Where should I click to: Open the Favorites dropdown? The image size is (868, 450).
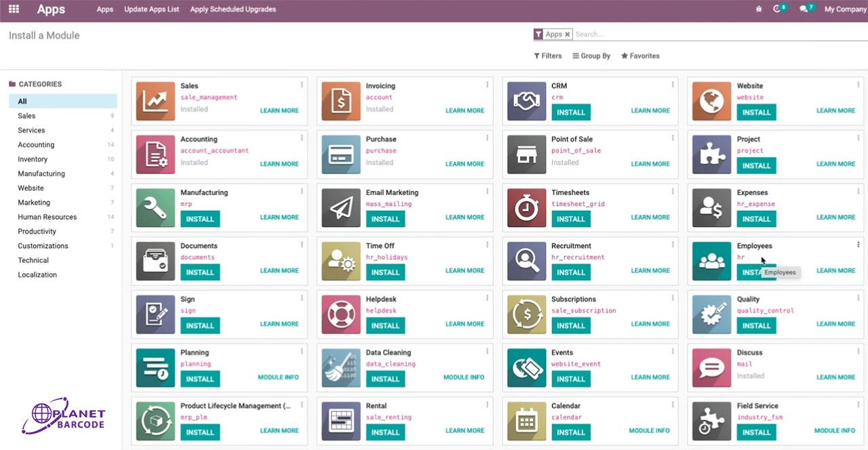tap(640, 56)
